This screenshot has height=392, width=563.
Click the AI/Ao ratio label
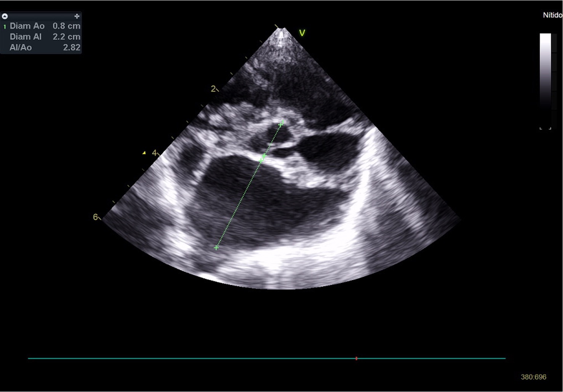point(21,48)
